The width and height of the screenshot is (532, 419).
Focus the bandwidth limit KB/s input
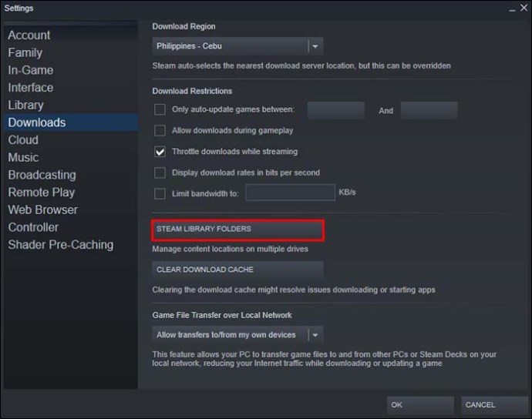tap(291, 193)
